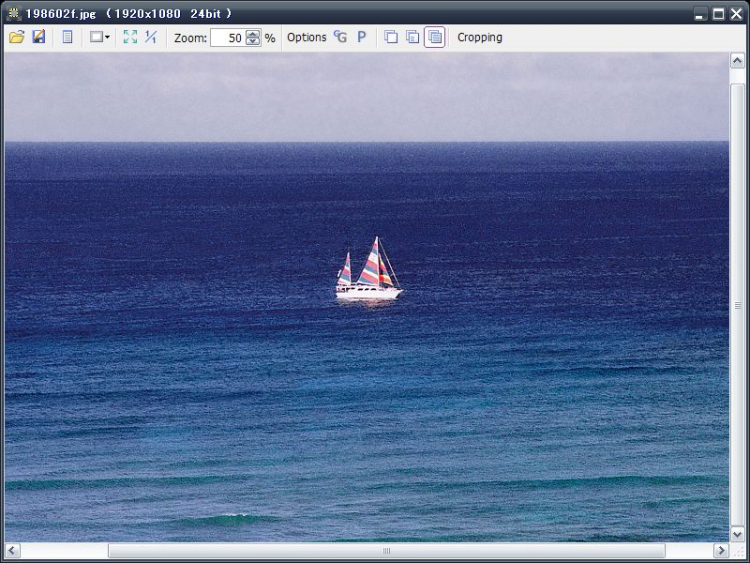Click the page document icon in toolbar
This screenshot has height=563, width=750.
(x=67, y=37)
